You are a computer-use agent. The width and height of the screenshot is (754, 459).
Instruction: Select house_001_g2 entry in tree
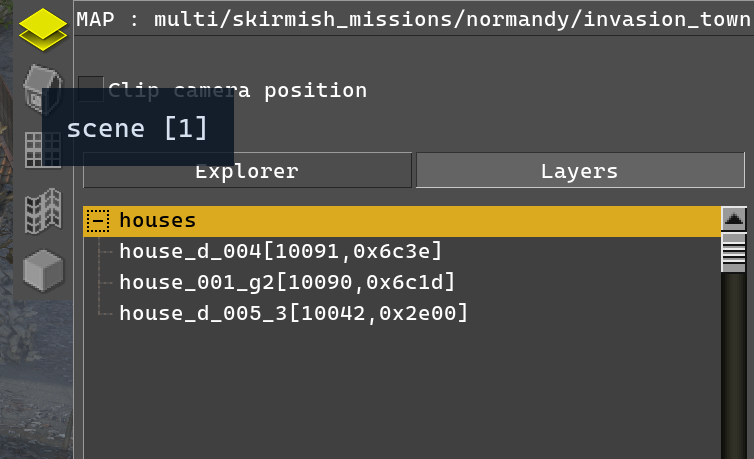tap(287, 282)
